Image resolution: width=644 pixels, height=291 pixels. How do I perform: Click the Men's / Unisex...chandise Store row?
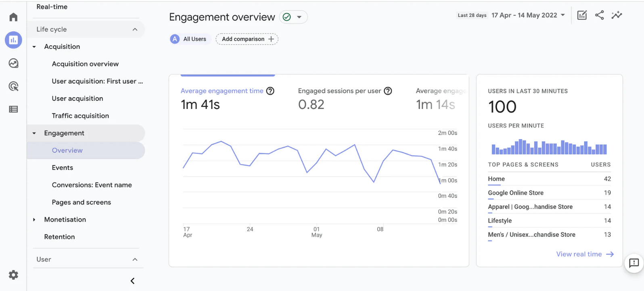coord(549,235)
